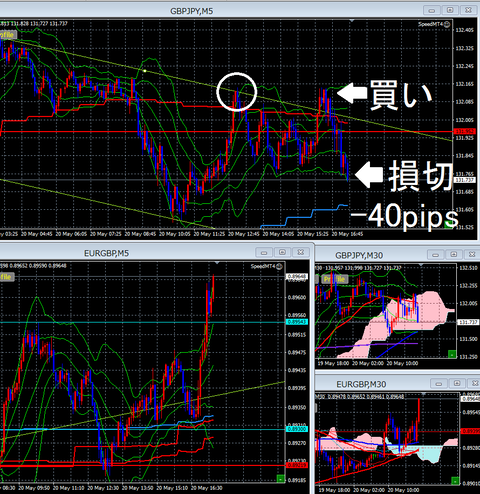Click 19 May 18:00 label in GBPJPY,M30
Screen dimensions: 480x494
click(x=333, y=363)
